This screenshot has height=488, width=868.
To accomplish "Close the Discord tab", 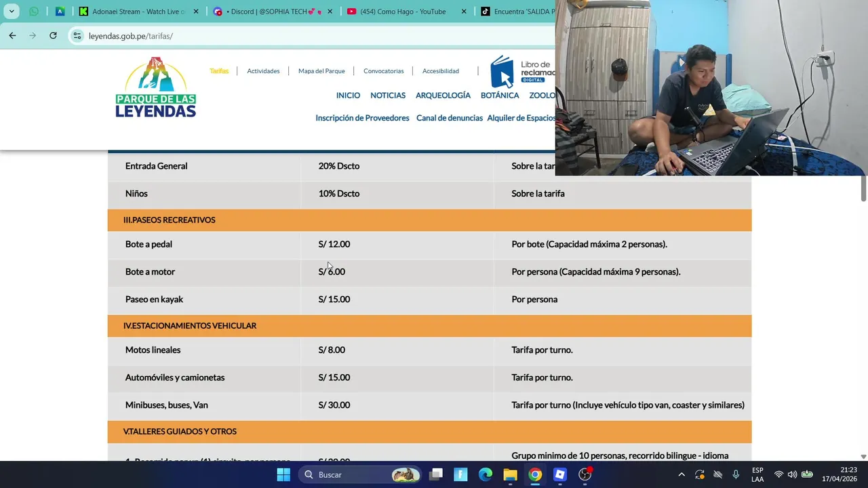I will pyautogui.click(x=330, y=12).
